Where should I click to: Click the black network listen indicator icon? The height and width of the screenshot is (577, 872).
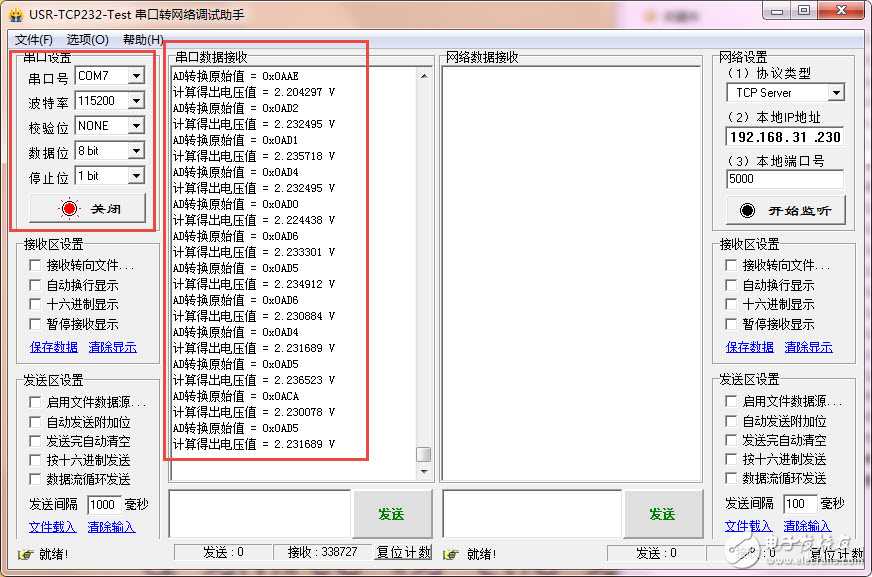click(x=747, y=210)
